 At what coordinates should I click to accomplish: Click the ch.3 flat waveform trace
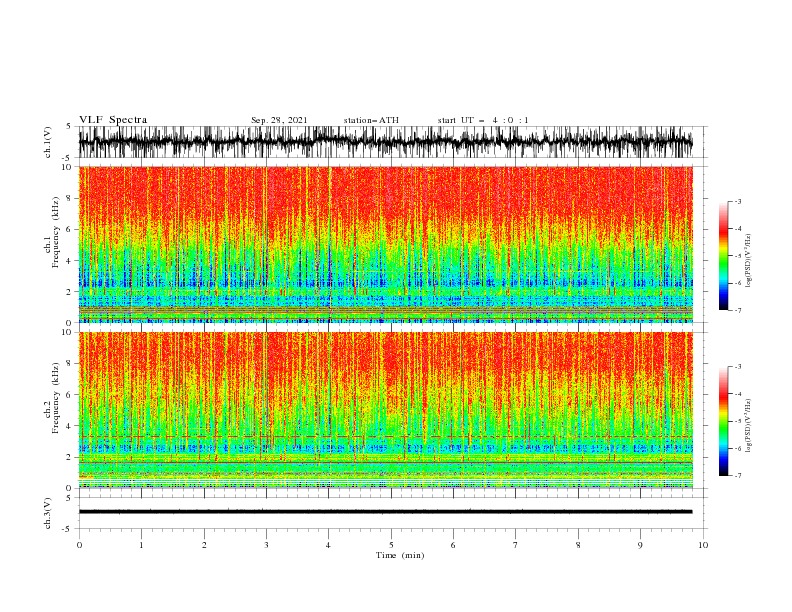tap(385, 512)
